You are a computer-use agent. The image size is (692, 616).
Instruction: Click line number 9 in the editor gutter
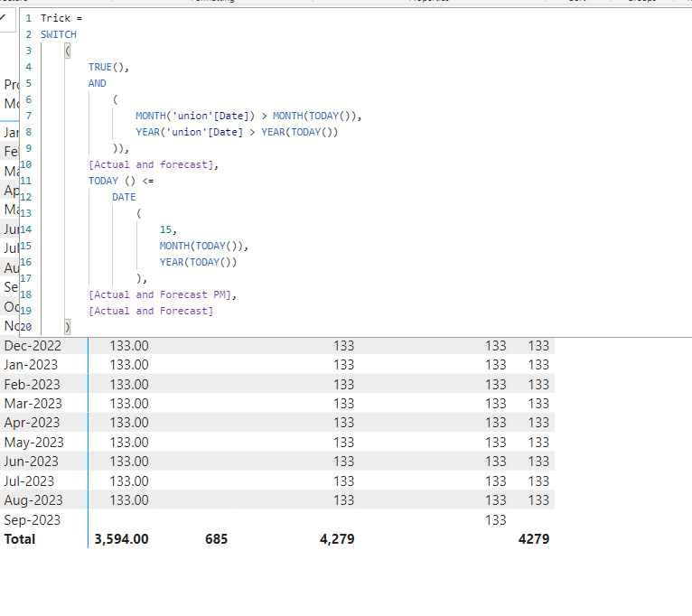coord(29,148)
